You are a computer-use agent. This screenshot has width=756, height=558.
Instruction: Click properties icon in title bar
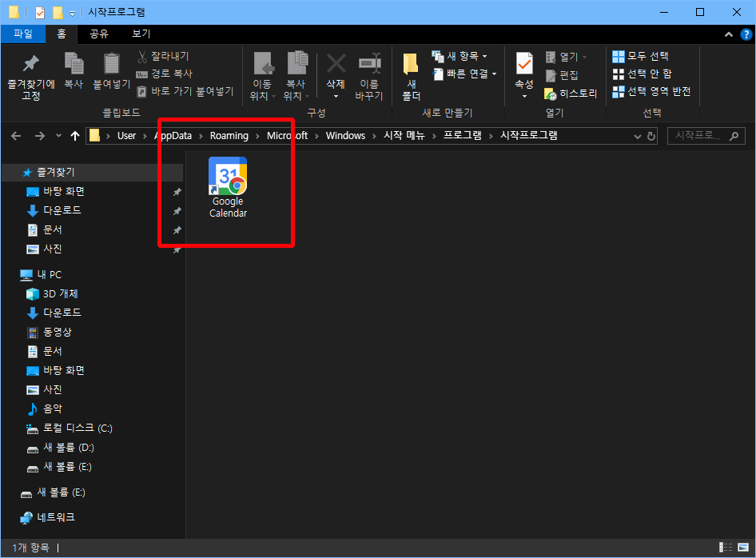[x=40, y=13]
